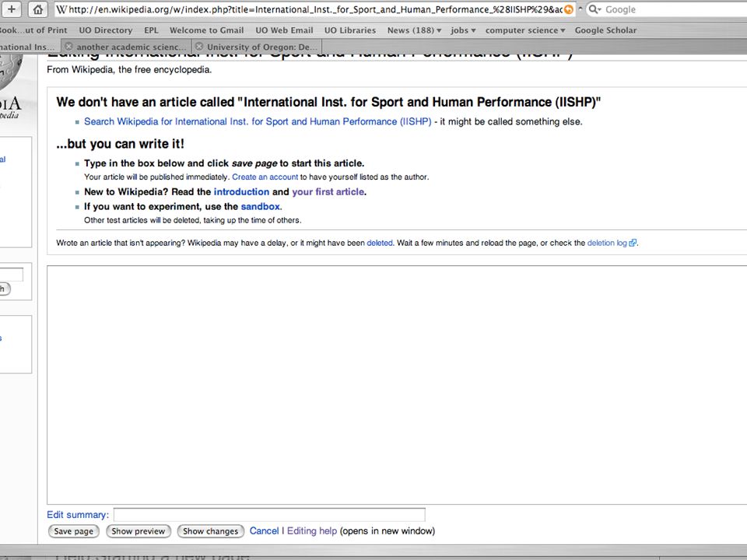Image resolution: width=747 pixels, height=560 pixels.
Task: Click the Edit summary input field
Action: 269,515
